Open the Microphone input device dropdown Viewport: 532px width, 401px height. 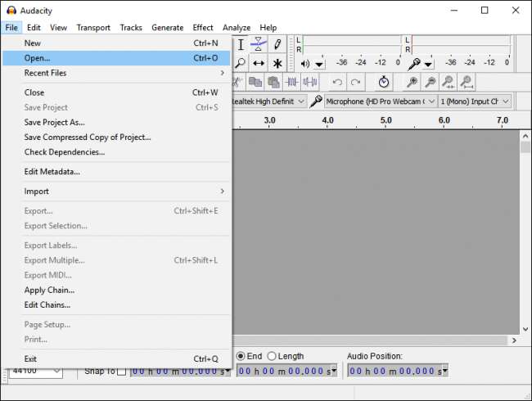pos(379,101)
